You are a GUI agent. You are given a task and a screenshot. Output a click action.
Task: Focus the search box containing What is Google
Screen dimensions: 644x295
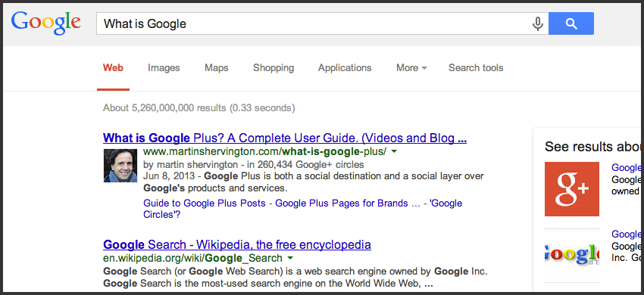(x=323, y=23)
